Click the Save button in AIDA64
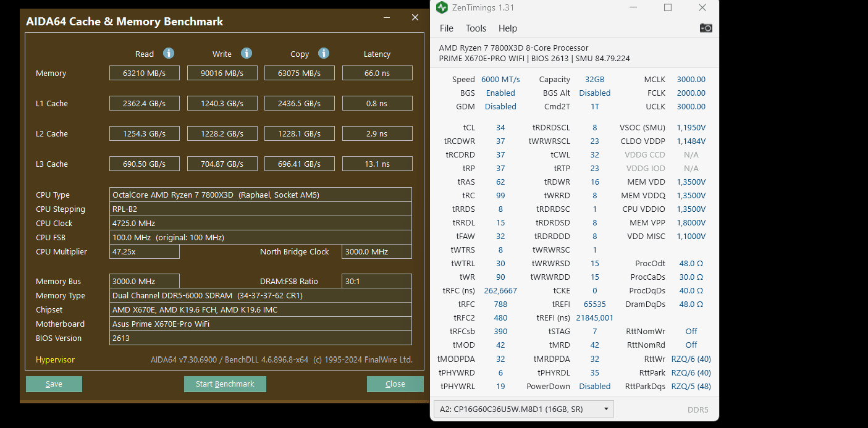This screenshot has height=428, width=868. point(54,384)
